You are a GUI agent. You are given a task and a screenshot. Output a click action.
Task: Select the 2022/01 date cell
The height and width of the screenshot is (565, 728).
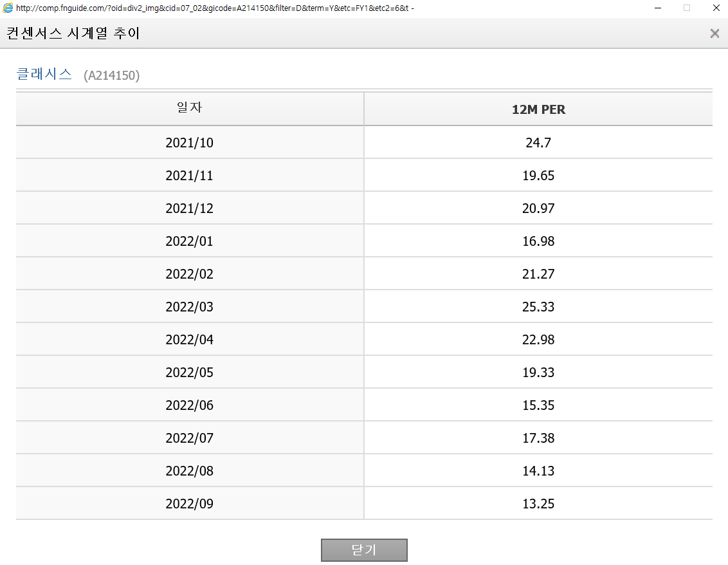(190, 241)
